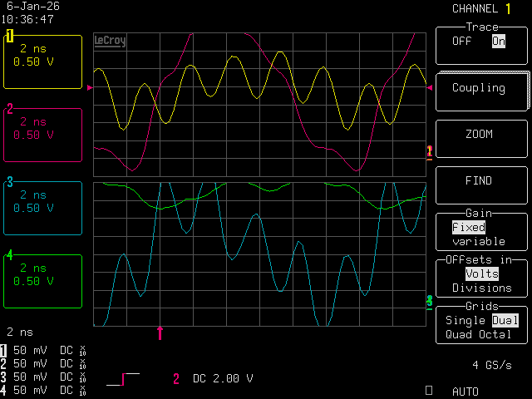532x399 pixels.
Task: Click the right-side trigger level arrow
Action: coord(428,87)
